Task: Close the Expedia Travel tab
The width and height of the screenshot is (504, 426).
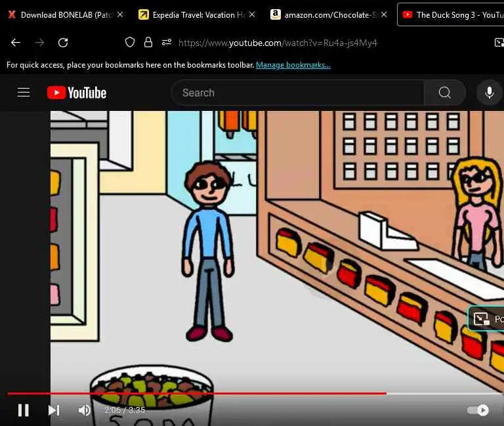Action: (252, 14)
